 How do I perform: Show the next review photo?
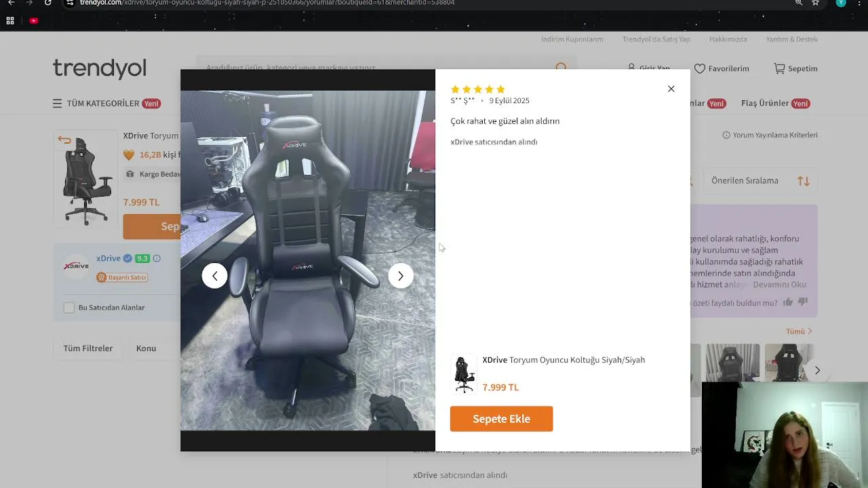400,276
